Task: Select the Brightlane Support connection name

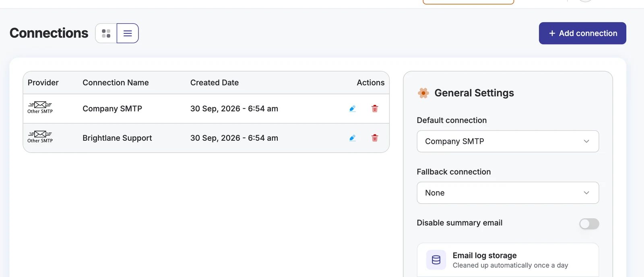Action: click(117, 138)
